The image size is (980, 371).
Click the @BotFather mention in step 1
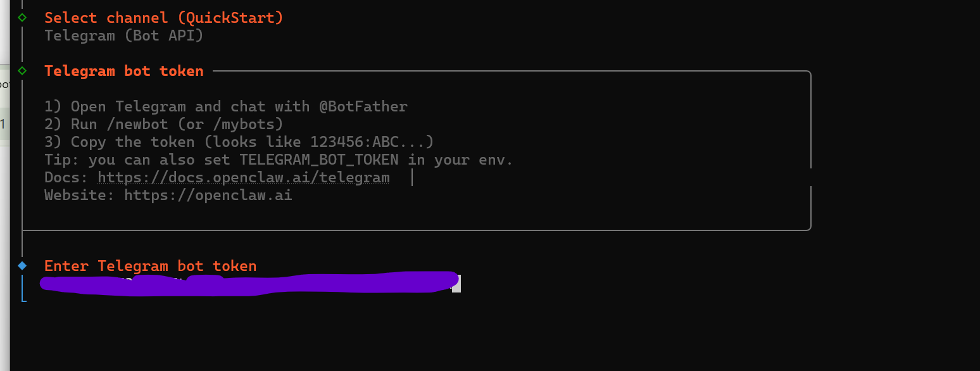(363, 106)
